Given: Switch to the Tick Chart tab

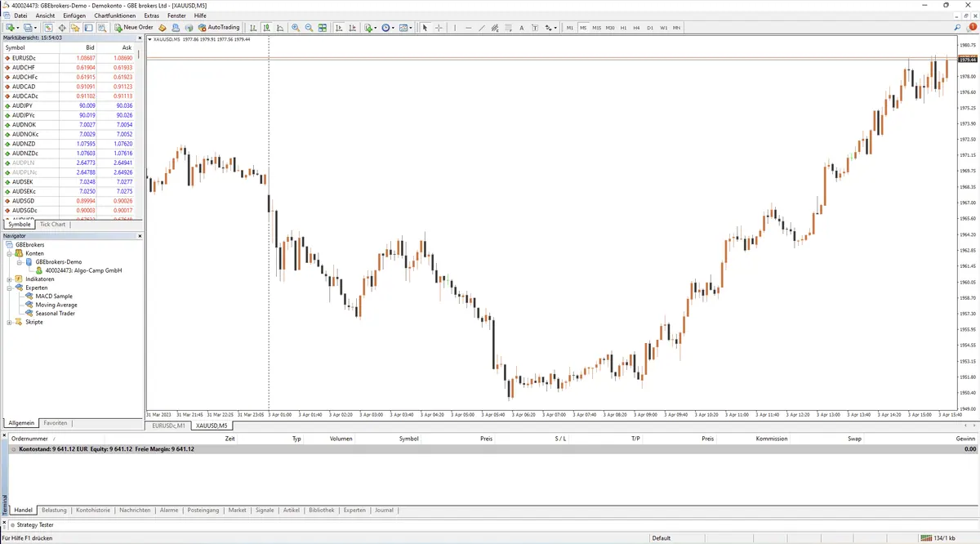Looking at the screenshot, I should 52,224.
